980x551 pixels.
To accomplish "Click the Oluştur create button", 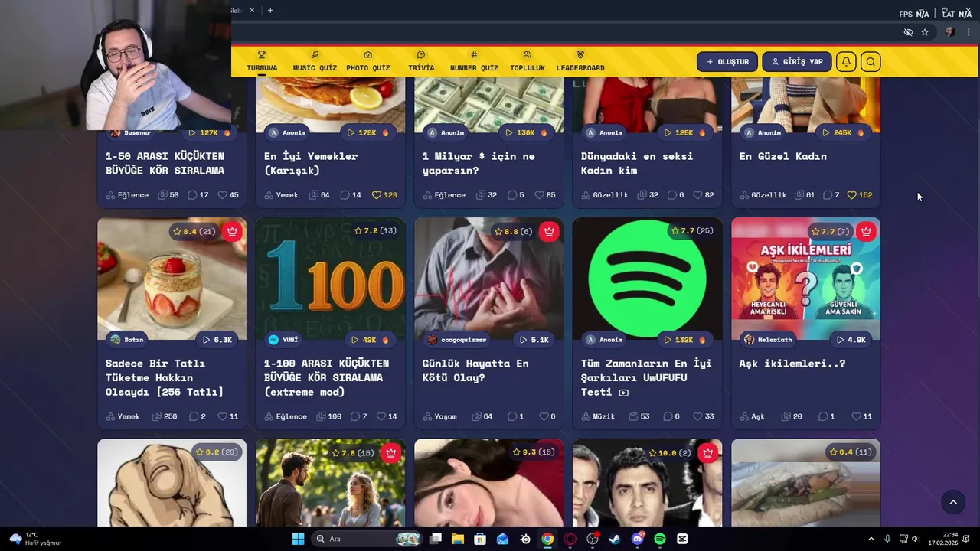I will click(727, 62).
